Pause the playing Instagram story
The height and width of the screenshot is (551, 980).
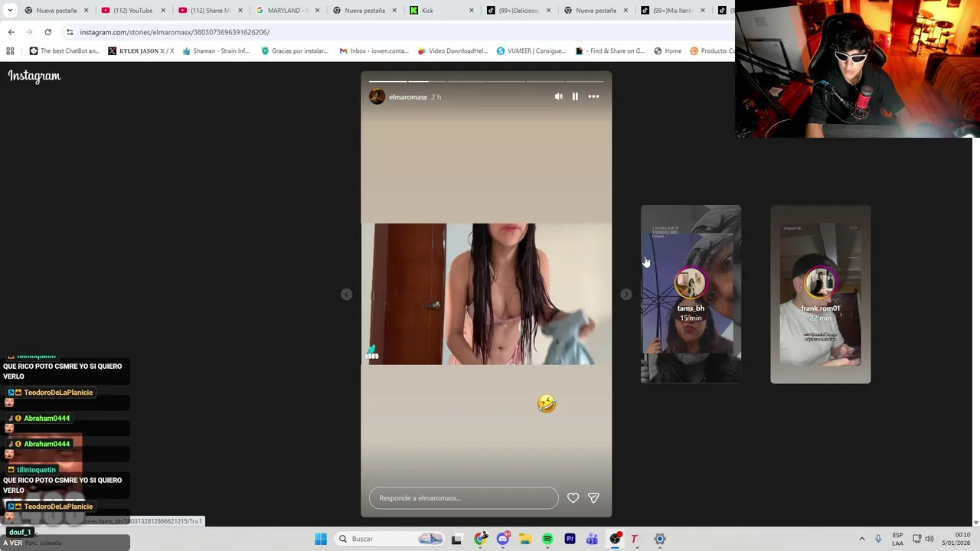(x=575, y=96)
